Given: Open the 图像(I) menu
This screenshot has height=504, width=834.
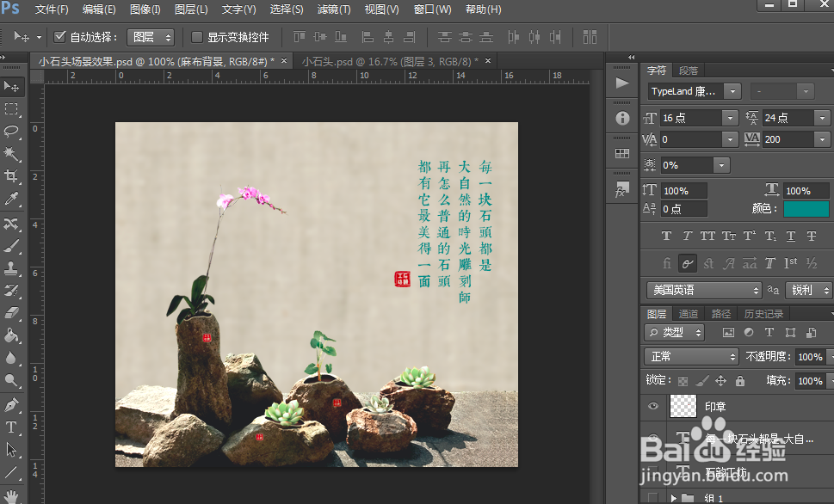Looking at the screenshot, I should coord(145,9).
